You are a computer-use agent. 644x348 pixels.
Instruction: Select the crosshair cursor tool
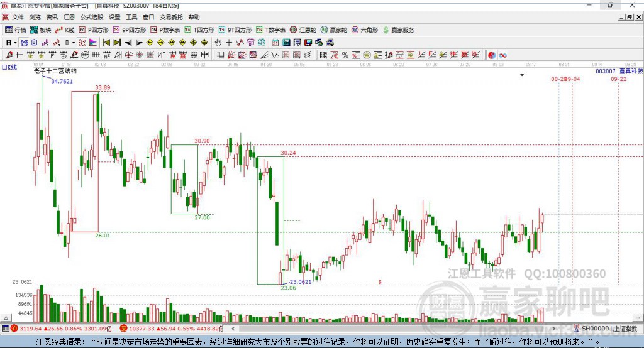tap(229, 43)
